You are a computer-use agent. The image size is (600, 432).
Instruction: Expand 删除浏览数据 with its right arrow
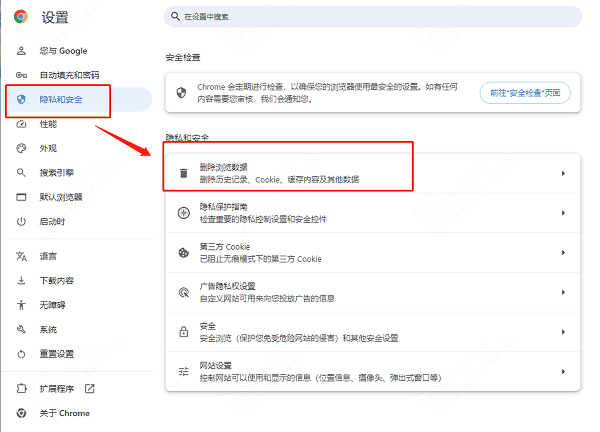[563, 173]
